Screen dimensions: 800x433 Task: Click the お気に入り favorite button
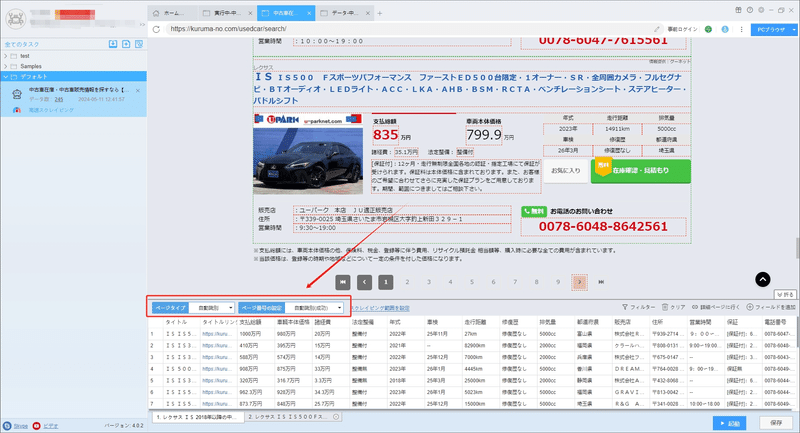pyautogui.click(x=566, y=171)
